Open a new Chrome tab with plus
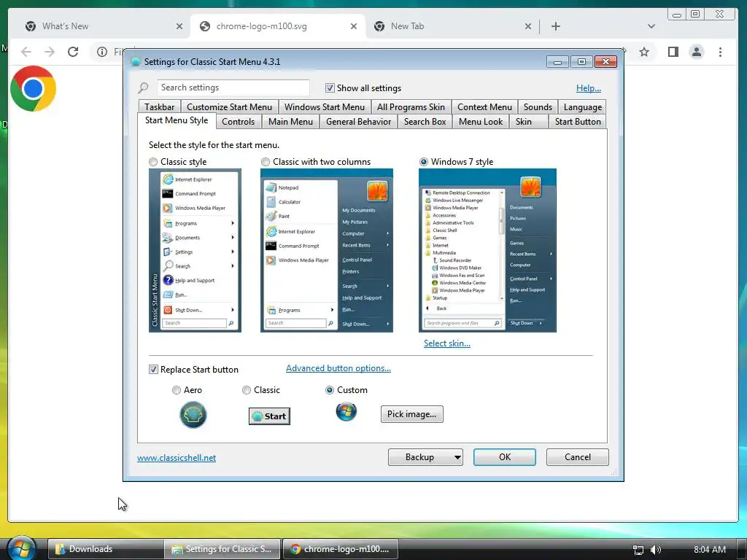Image resolution: width=747 pixels, height=560 pixels. (555, 26)
